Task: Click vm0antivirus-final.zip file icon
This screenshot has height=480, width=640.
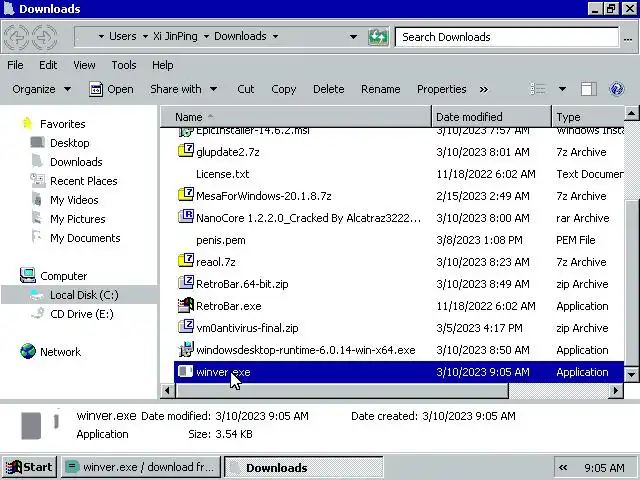Action: click(186, 327)
